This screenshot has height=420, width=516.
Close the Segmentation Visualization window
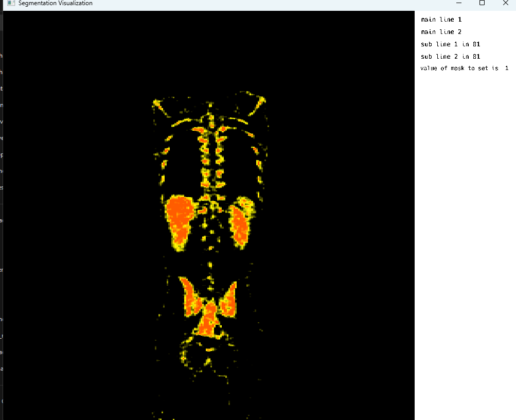505,3
